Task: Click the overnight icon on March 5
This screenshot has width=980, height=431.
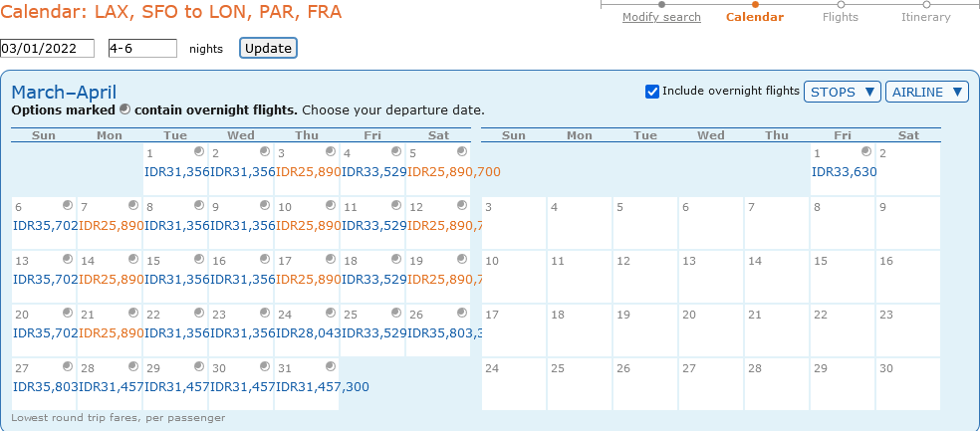Action: [x=462, y=151]
